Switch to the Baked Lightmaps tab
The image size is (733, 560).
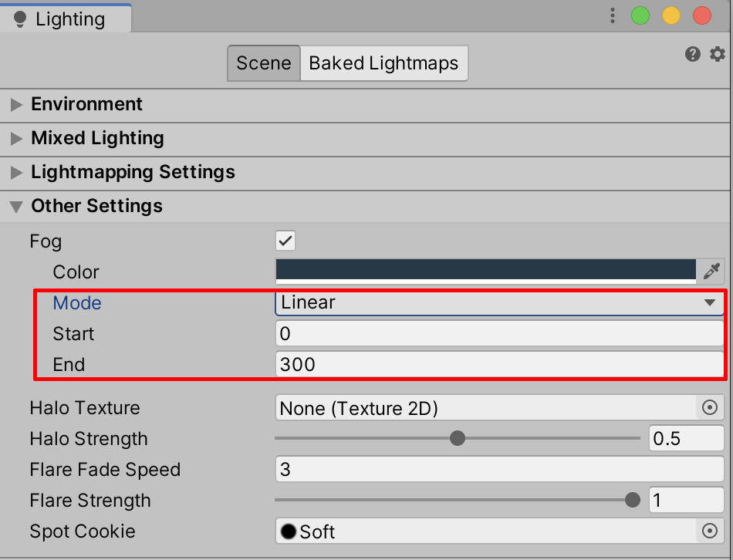coord(383,63)
